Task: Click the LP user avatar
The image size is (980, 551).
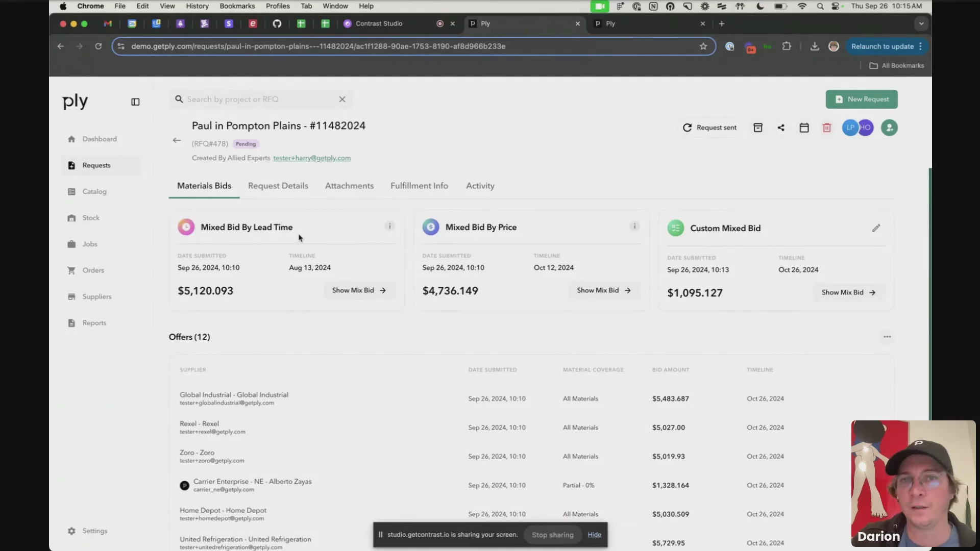Action: pyautogui.click(x=850, y=128)
